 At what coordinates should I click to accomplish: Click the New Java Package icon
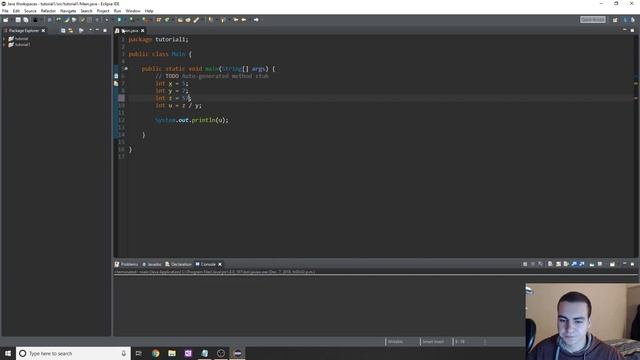(159, 20)
